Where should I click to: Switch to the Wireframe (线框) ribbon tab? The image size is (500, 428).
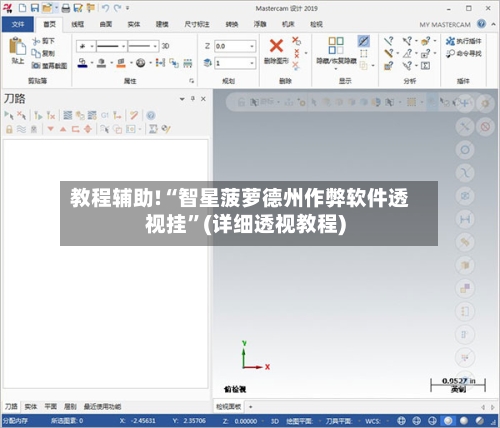tap(78, 24)
